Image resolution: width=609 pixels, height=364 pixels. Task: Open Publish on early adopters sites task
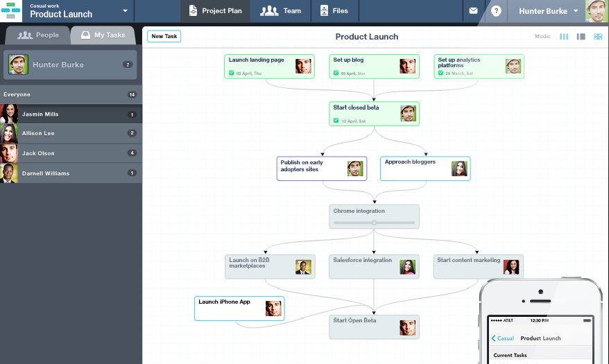click(x=322, y=168)
